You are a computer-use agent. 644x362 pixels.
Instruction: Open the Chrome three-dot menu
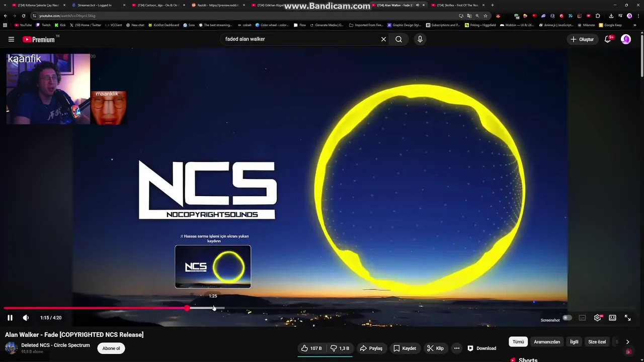click(638, 16)
